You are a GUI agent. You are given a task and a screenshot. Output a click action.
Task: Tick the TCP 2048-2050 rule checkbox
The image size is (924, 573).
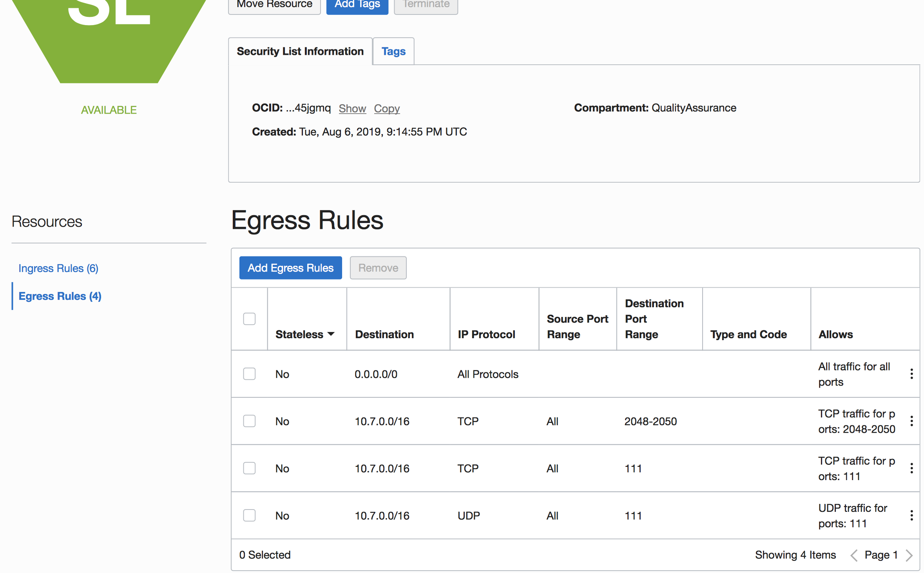point(249,421)
